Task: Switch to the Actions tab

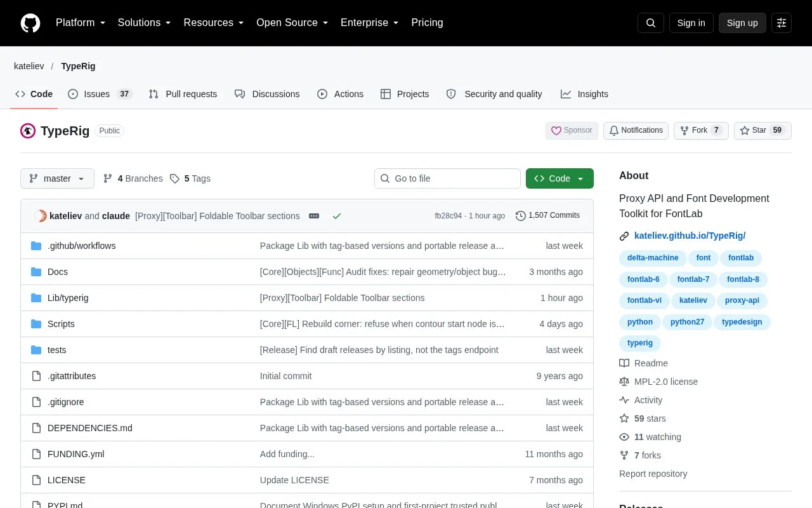Action: (x=341, y=94)
